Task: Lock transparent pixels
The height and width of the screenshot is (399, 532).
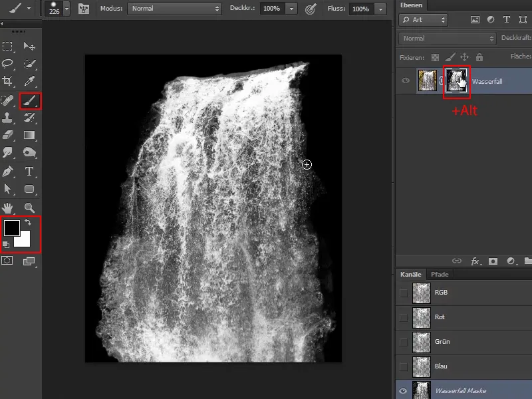Action: click(x=435, y=57)
